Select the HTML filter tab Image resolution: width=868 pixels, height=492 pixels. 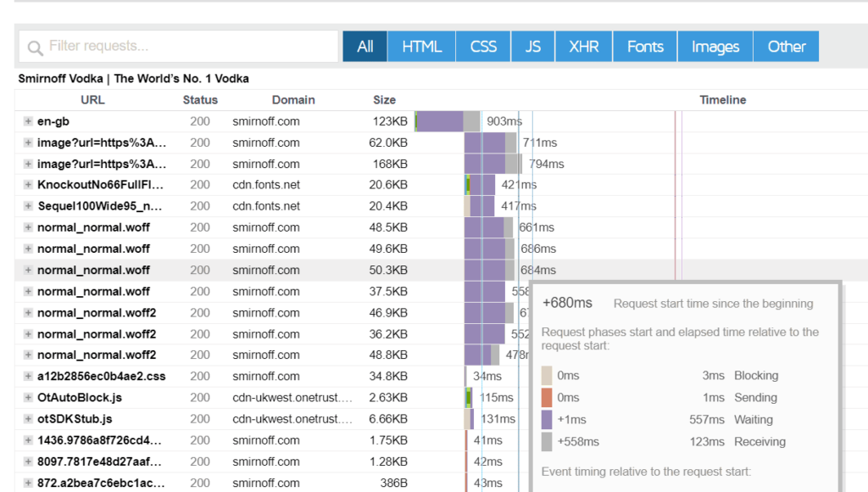click(421, 47)
